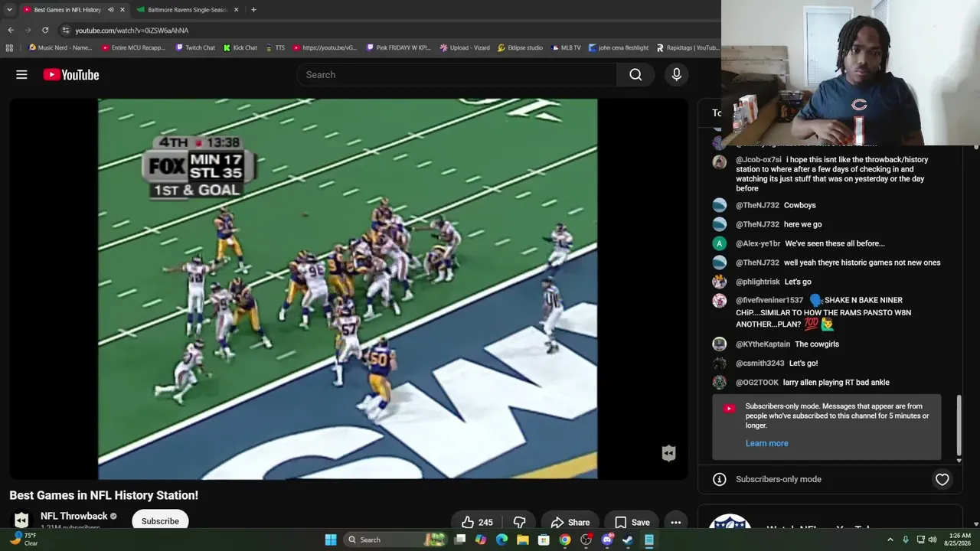Open the Chrome apps grid icon
Viewport: 980px width, 551px height.
[x=9, y=47]
